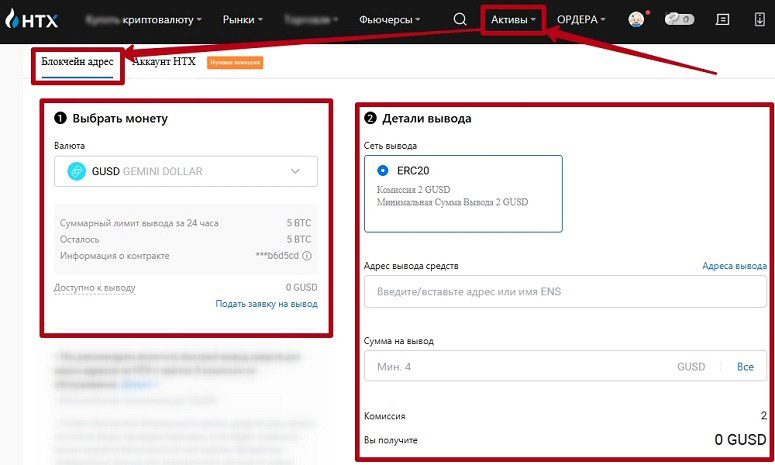
Task: Open the Адреса вывода link
Action: tap(734, 266)
